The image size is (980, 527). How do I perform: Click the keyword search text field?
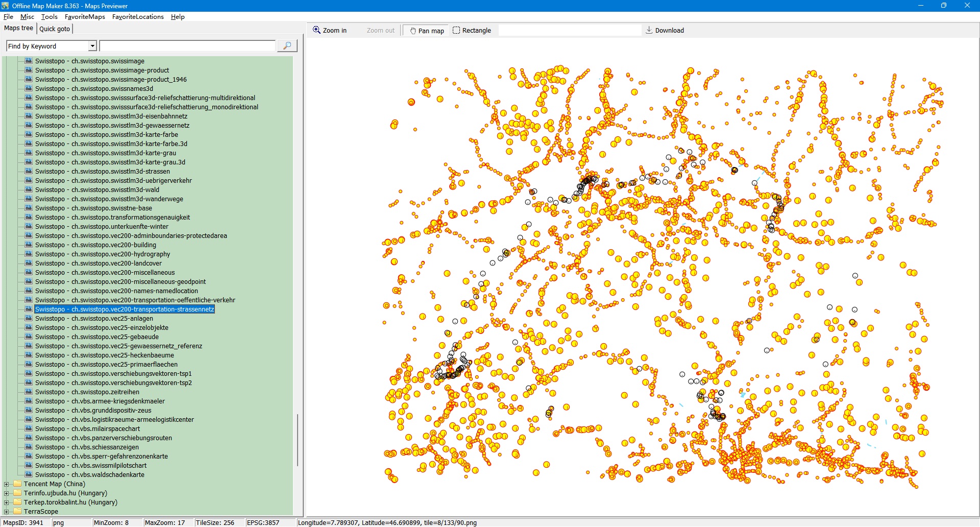click(x=187, y=46)
